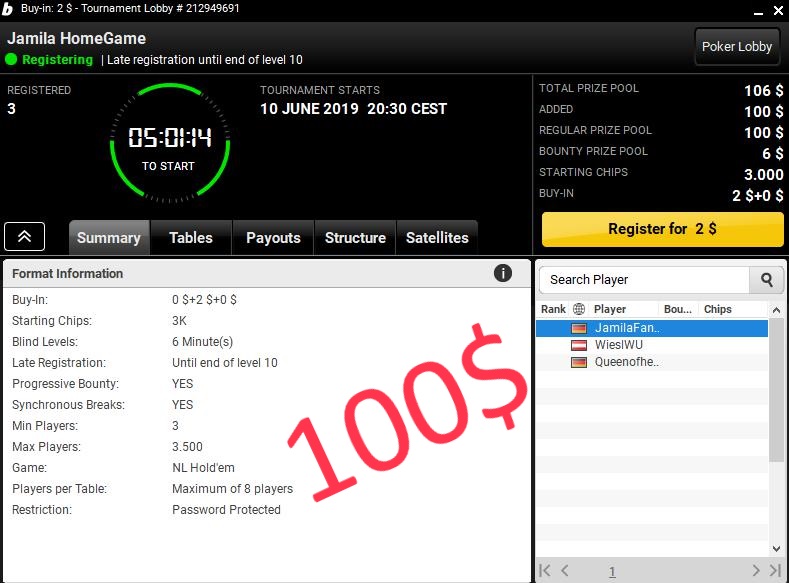Click '6 Minute(s)' blind levels value
The image size is (789, 583).
[x=202, y=342]
